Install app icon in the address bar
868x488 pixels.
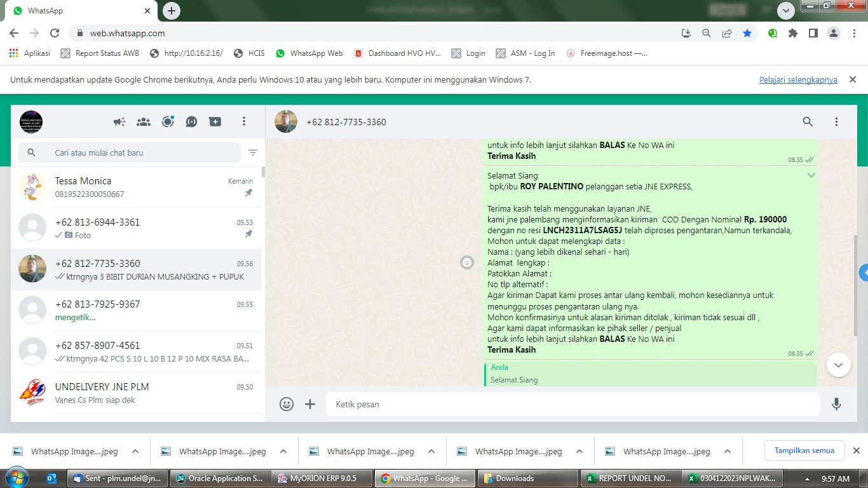686,33
